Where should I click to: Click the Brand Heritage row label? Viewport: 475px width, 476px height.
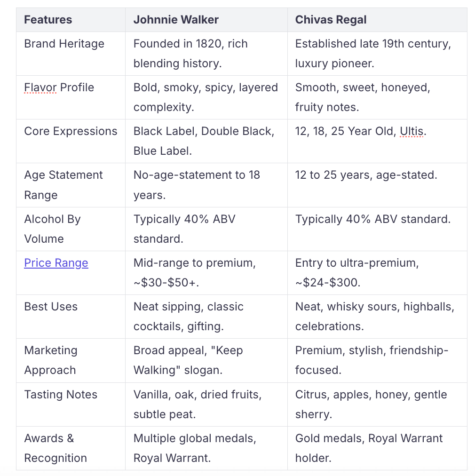coord(64,44)
